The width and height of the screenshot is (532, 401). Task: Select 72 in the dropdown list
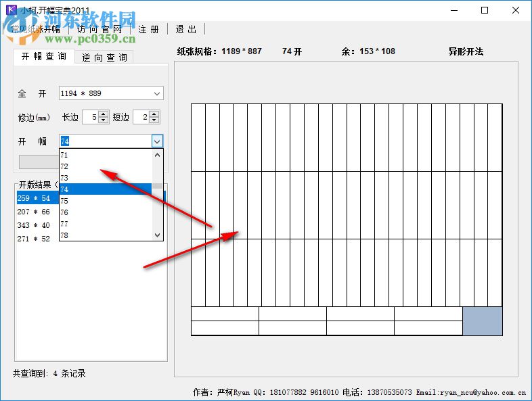(106, 166)
